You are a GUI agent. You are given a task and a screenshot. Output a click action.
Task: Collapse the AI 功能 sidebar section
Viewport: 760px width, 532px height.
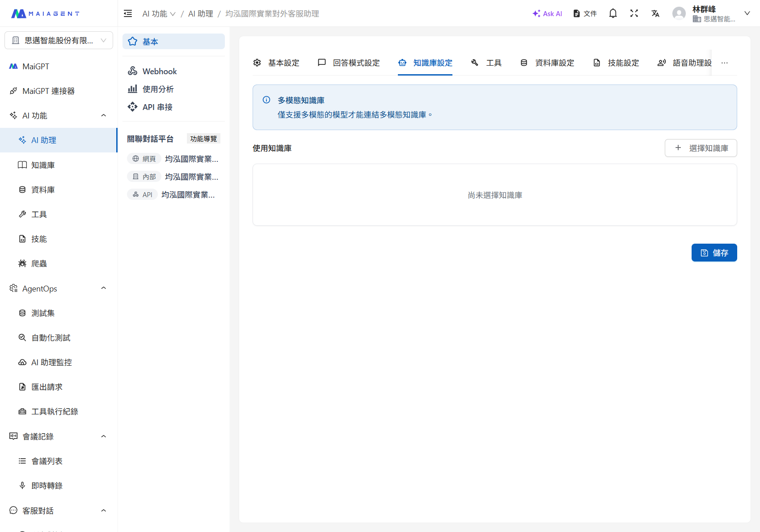coord(103,115)
